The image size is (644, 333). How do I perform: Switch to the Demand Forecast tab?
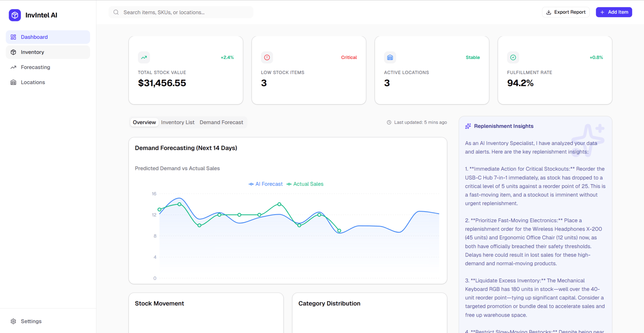tap(221, 122)
